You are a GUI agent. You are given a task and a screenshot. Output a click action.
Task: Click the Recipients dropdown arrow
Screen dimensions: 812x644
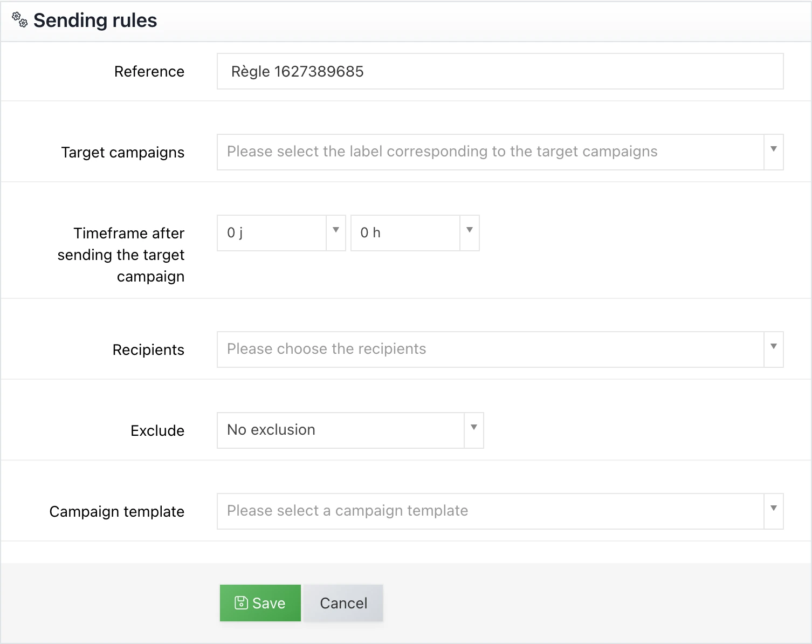tap(773, 349)
